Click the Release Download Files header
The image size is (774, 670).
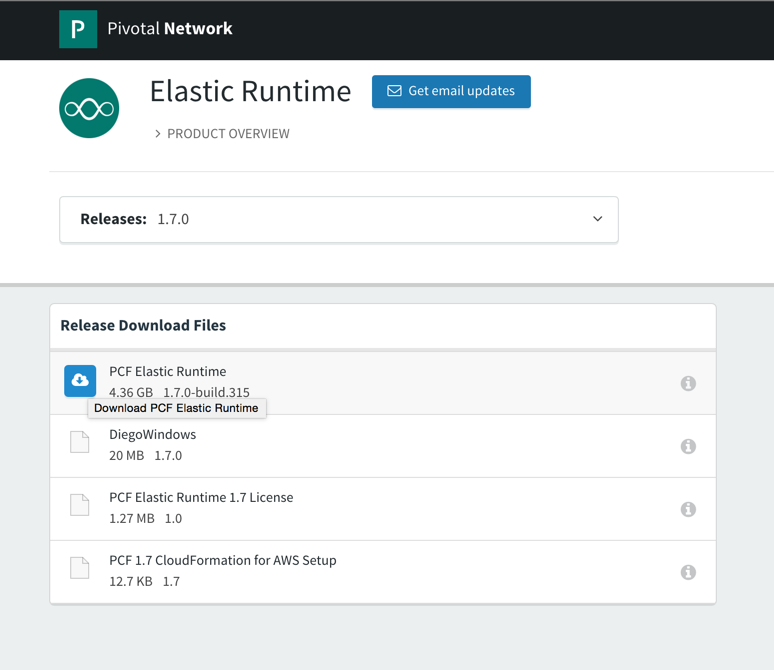pyautogui.click(x=143, y=325)
